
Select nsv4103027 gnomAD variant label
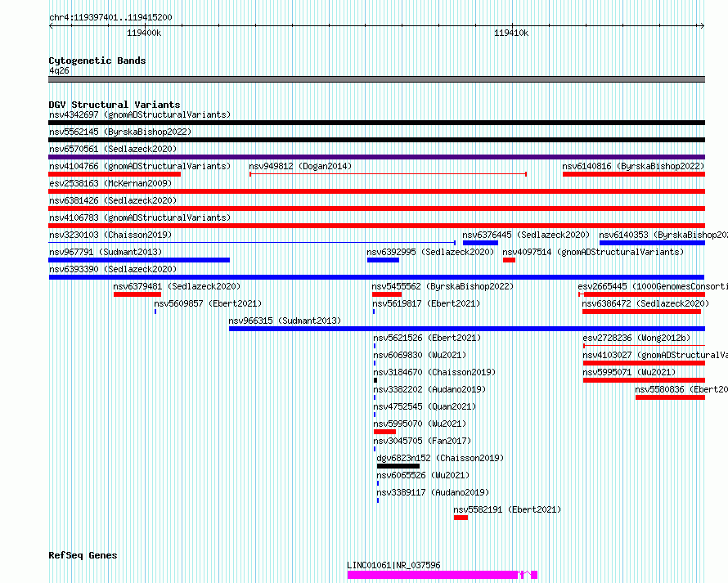pos(655,355)
